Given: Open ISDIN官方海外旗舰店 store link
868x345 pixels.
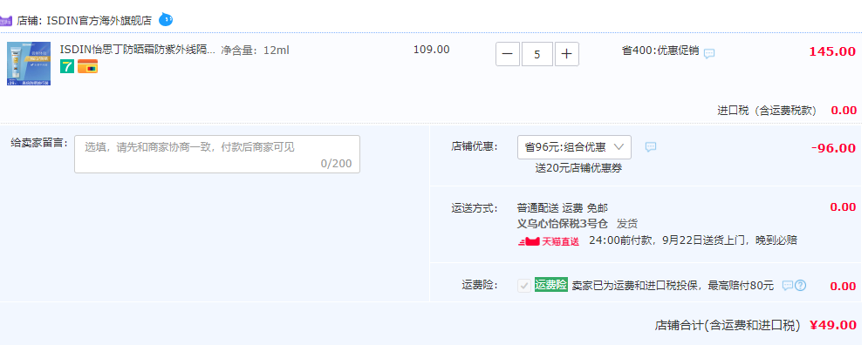Looking at the screenshot, I should [x=99, y=21].
